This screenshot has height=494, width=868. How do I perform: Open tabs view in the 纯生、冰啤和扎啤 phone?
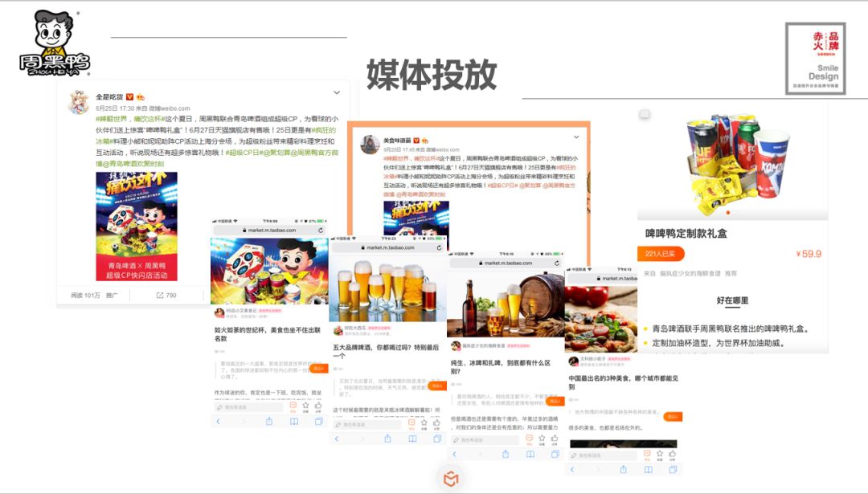(555, 454)
